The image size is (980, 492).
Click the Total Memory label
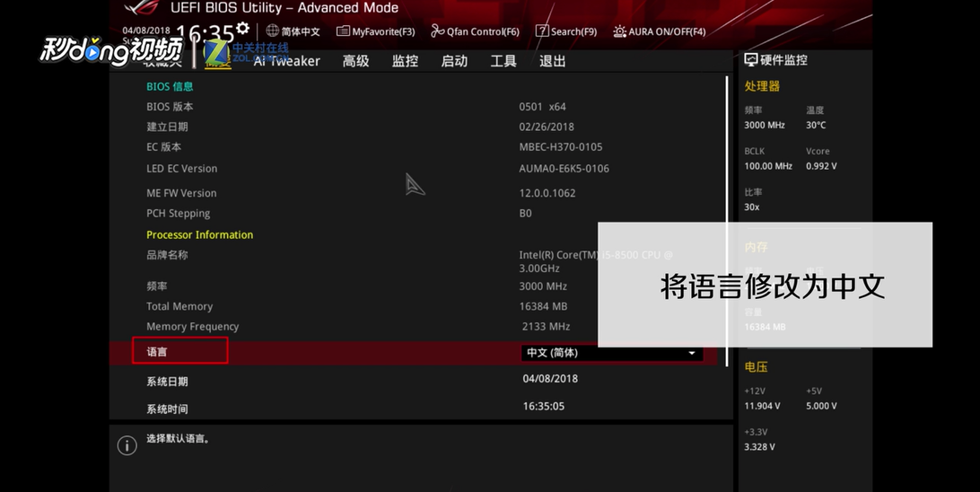click(179, 306)
